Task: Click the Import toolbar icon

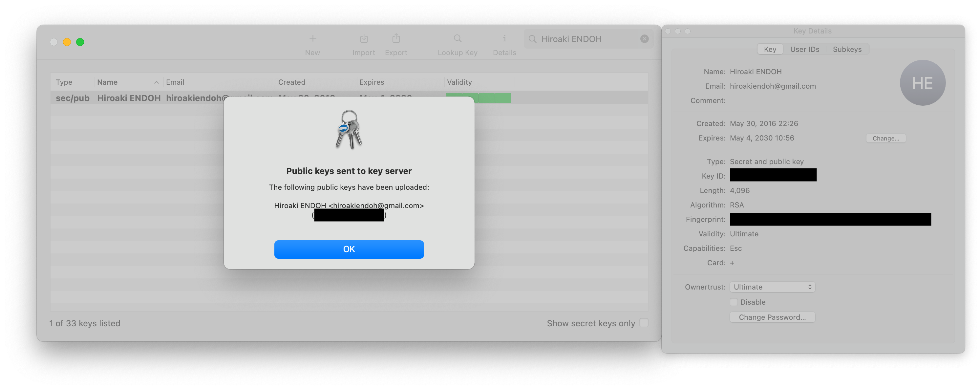Action: 364,38
